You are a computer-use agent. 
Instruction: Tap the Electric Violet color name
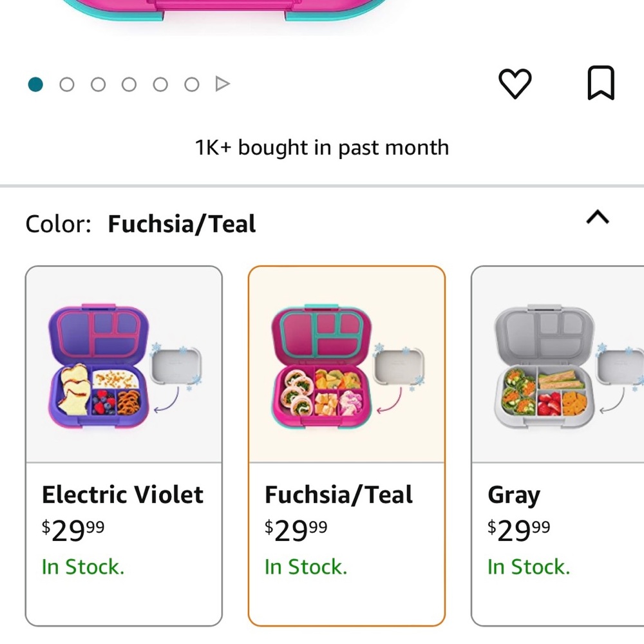122,495
